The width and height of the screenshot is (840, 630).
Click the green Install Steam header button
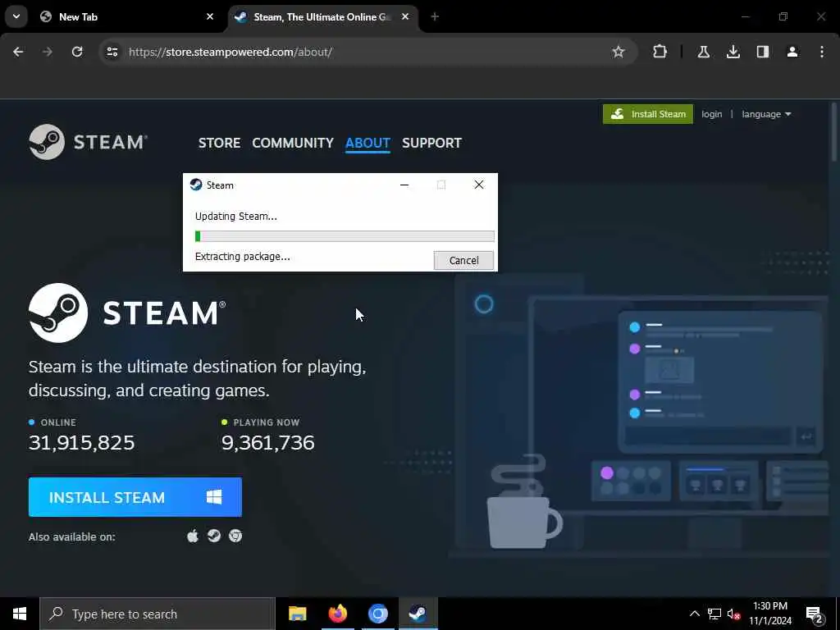pos(648,114)
